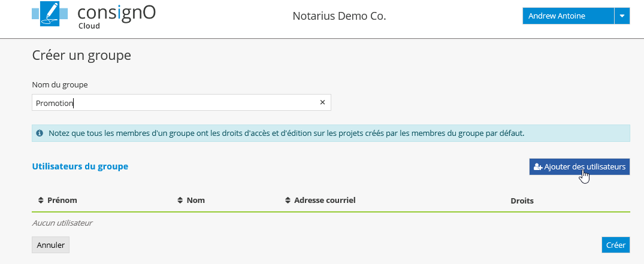Sort the list by Nom sort arrows
This screenshot has height=264, width=644.
180,200
